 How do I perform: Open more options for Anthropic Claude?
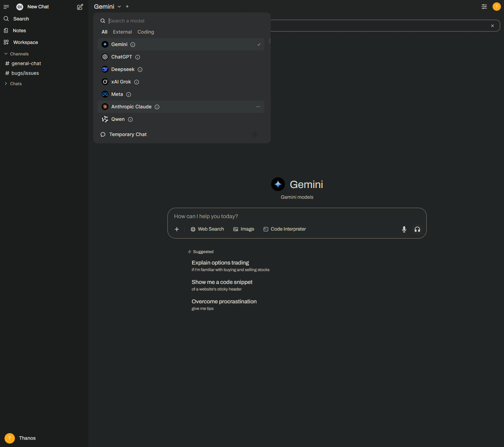click(x=258, y=107)
